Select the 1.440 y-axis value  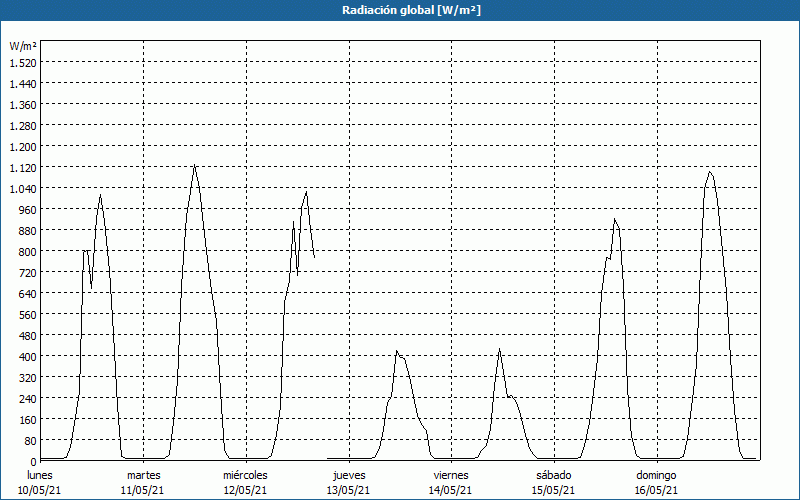[23, 83]
